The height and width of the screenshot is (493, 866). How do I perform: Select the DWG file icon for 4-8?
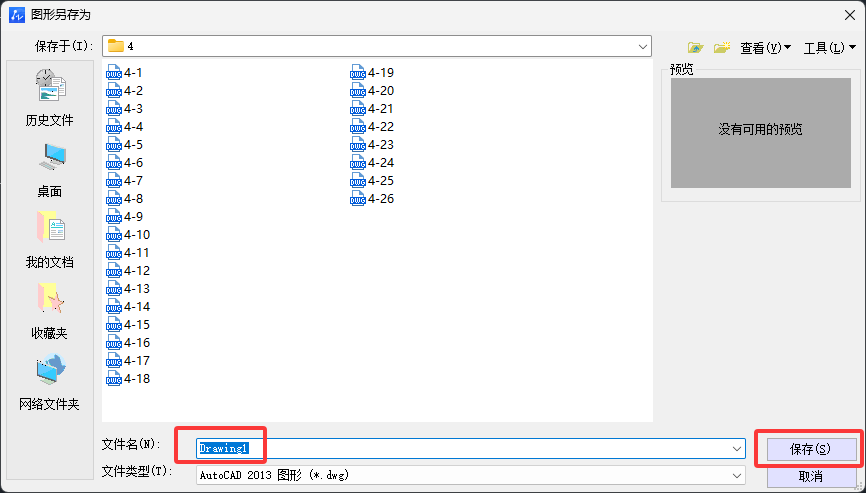pyautogui.click(x=114, y=199)
